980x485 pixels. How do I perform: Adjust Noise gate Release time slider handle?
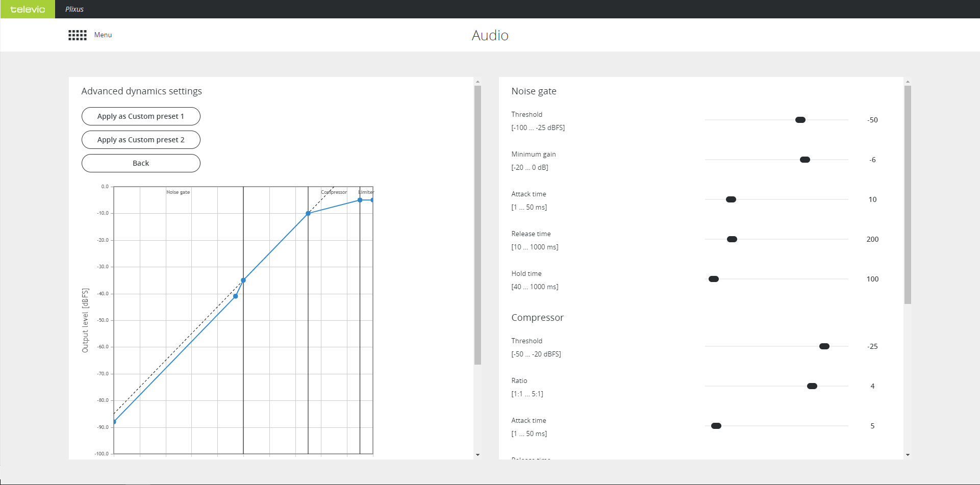coord(732,239)
